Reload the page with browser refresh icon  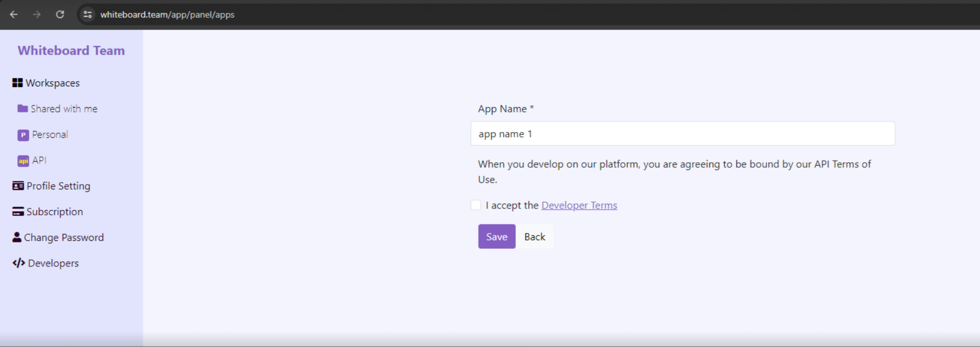[60, 14]
